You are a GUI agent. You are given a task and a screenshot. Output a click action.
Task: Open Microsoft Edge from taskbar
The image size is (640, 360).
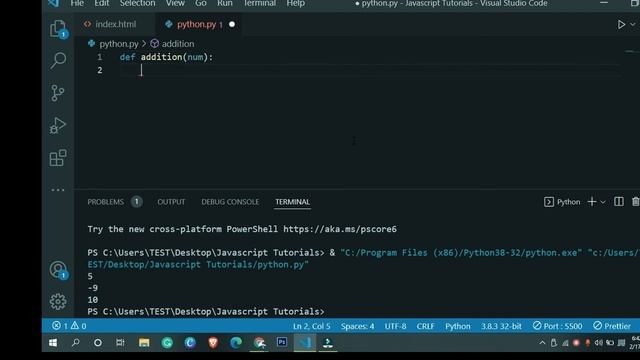coord(236,343)
